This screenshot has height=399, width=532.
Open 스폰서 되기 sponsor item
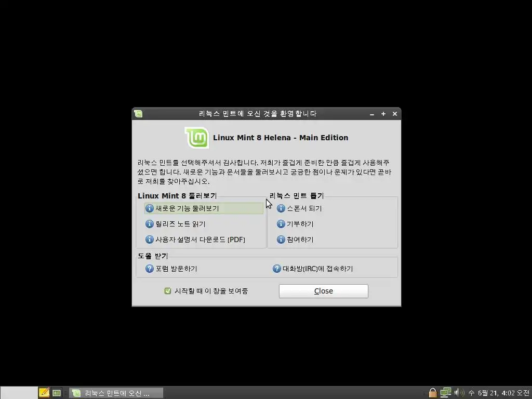coord(299,208)
